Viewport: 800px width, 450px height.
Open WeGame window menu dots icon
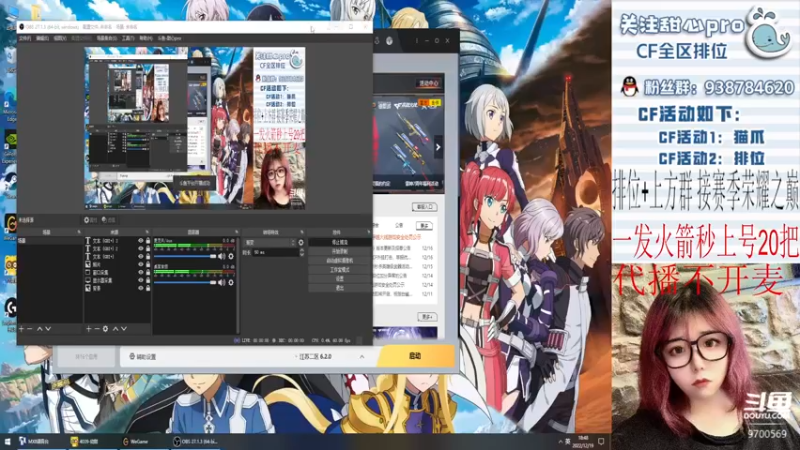click(x=417, y=41)
